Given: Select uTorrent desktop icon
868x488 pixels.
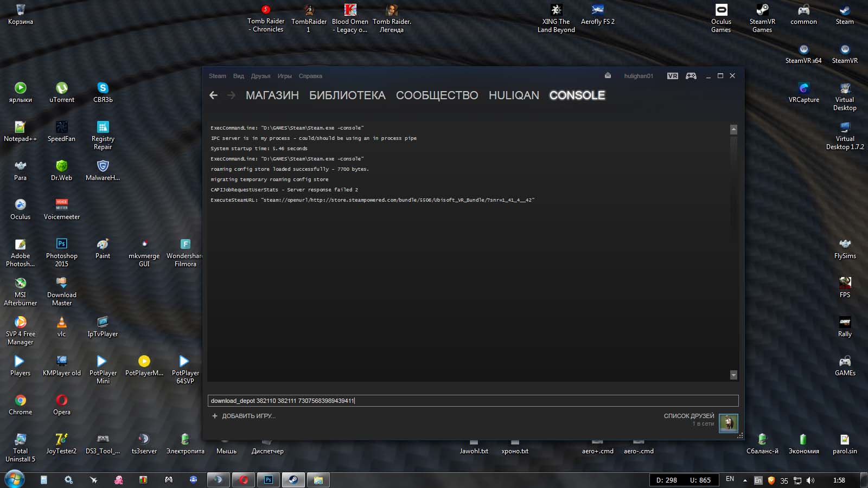Looking at the screenshot, I should (62, 92).
